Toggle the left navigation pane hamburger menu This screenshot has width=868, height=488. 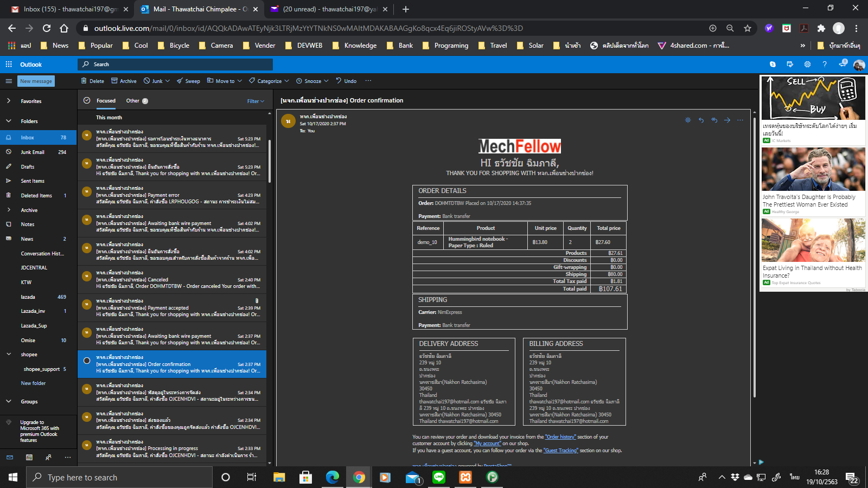(9, 81)
